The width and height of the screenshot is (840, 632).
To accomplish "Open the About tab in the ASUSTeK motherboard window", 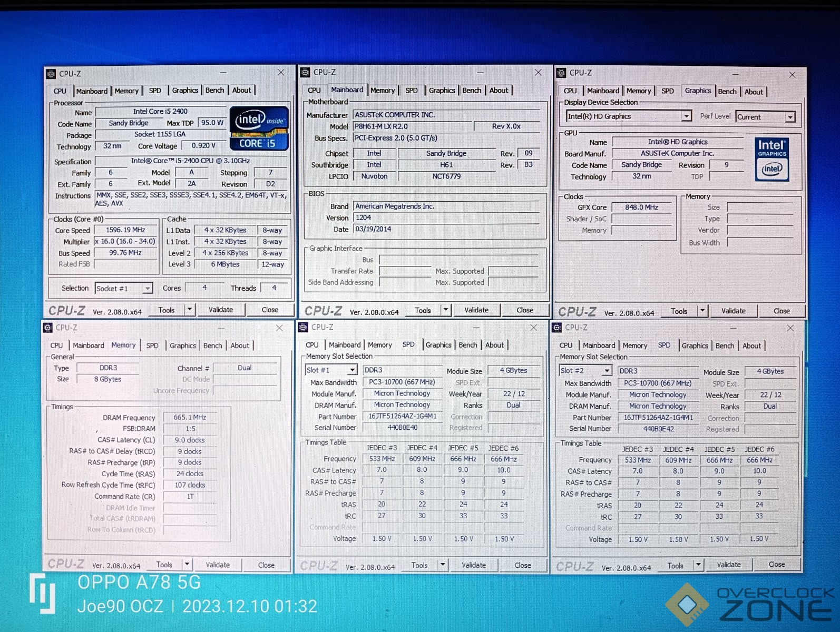I will [499, 91].
